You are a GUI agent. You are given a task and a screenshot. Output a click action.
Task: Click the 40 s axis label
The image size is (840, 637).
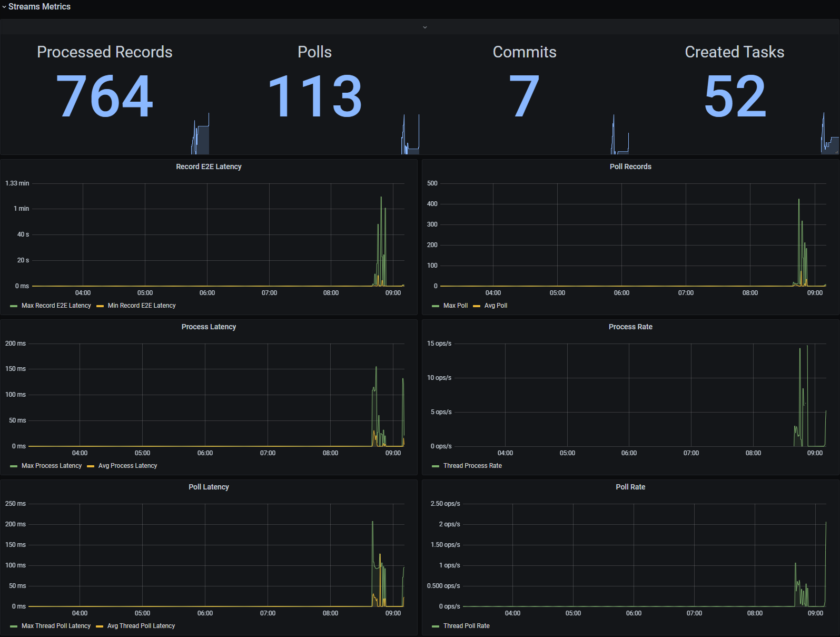coord(23,234)
